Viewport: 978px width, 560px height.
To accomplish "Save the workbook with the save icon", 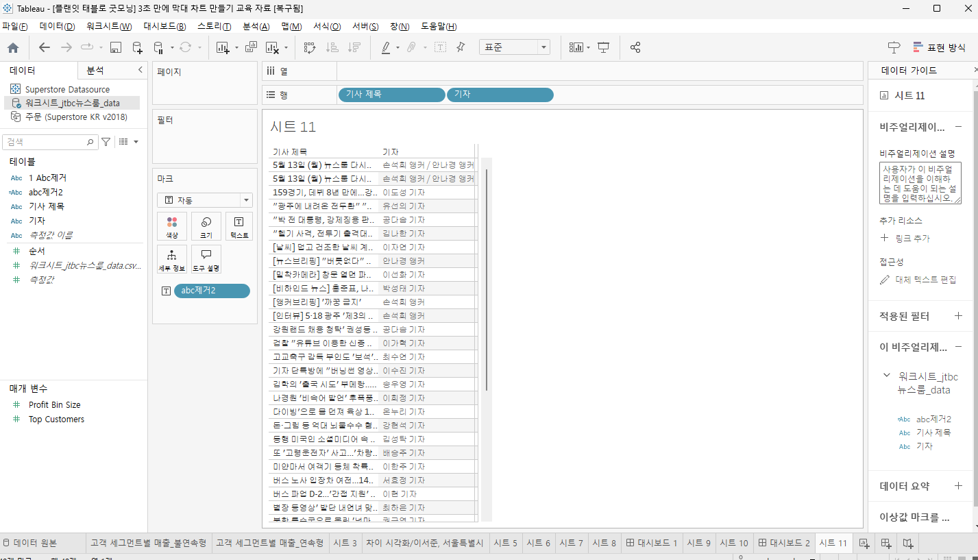I will (x=116, y=47).
